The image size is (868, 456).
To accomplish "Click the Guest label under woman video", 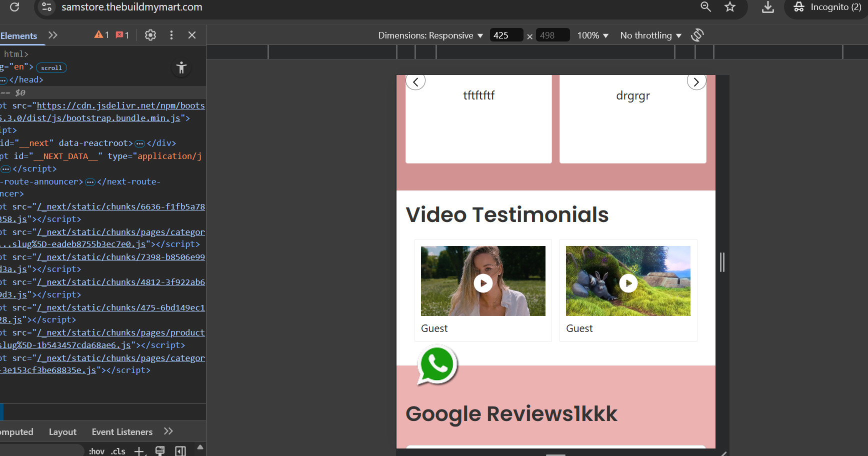I will [434, 328].
